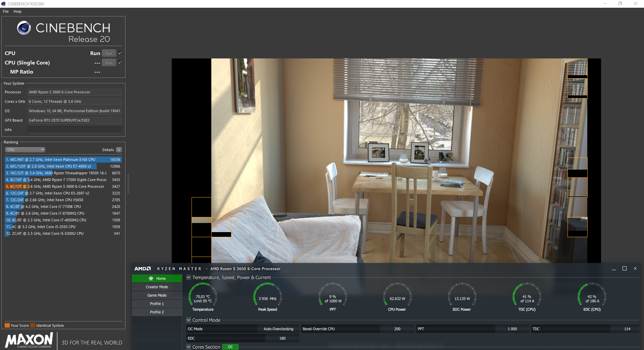This screenshot has width=644, height=350.
Task: Switch to Game Mode in Ryzen Master
Action: pos(157,295)
